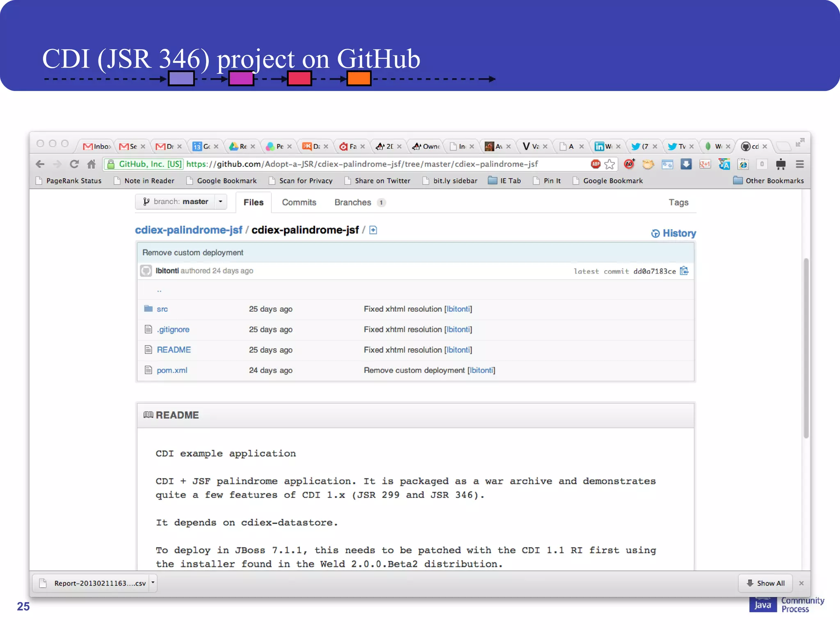Click the commit hash dd0a7183ce
Screen dimensions: 840x630
click(655, 271)
